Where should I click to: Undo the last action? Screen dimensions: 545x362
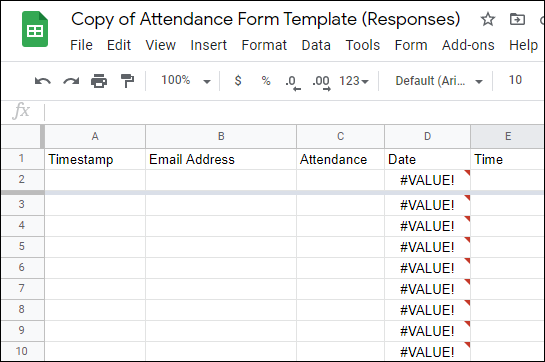(43, 81)
